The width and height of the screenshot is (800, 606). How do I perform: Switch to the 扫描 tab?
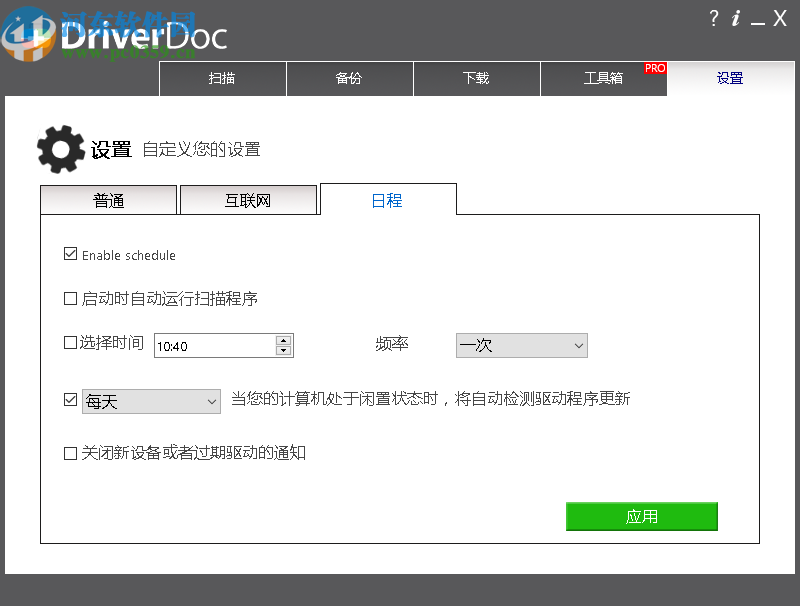(x=222, y=79)
